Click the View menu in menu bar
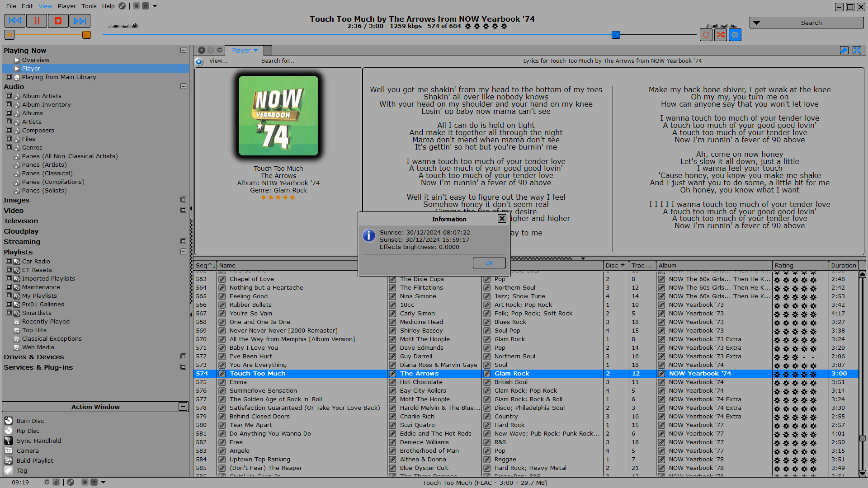The width and height of the screenshot is (868, 488). click(45, 5)
